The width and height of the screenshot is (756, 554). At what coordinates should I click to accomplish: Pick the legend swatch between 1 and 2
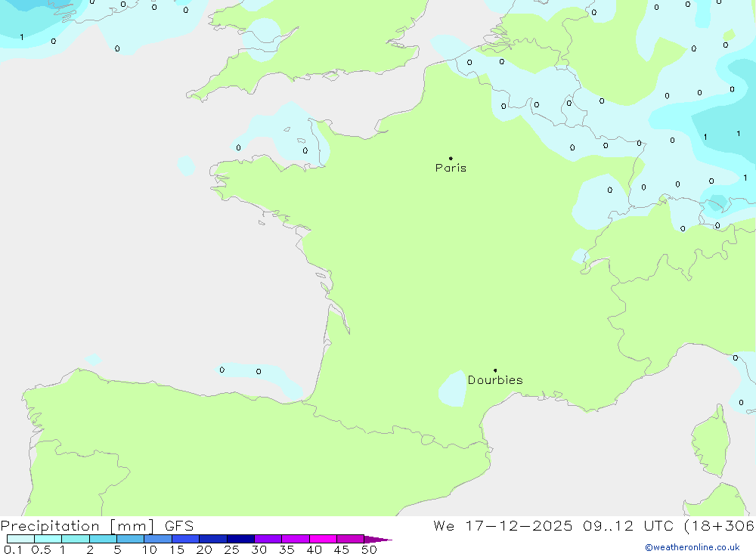[x=75, y=539]
